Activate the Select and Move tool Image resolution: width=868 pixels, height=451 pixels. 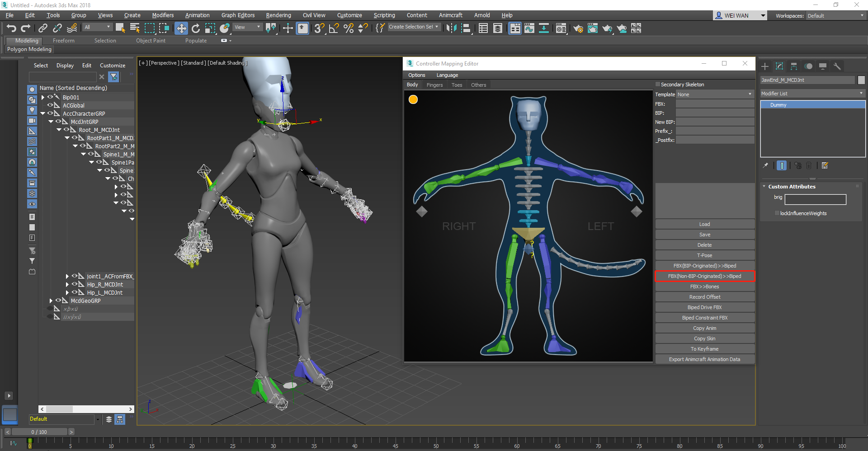click(x=181, y=28)
